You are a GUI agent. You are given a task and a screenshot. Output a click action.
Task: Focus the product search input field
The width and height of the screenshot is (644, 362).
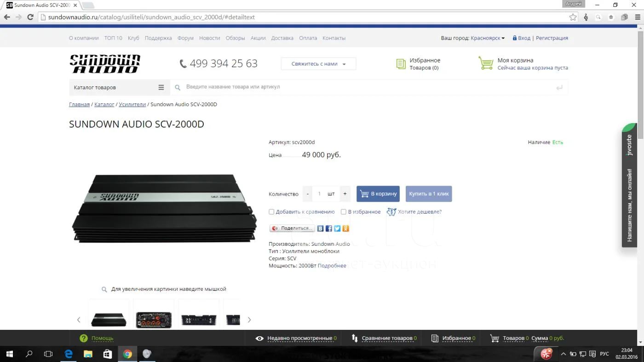368,87
